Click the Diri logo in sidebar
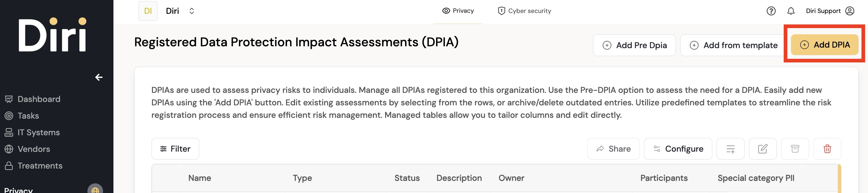This screenshot has width=868, height=193. (52, 35)
